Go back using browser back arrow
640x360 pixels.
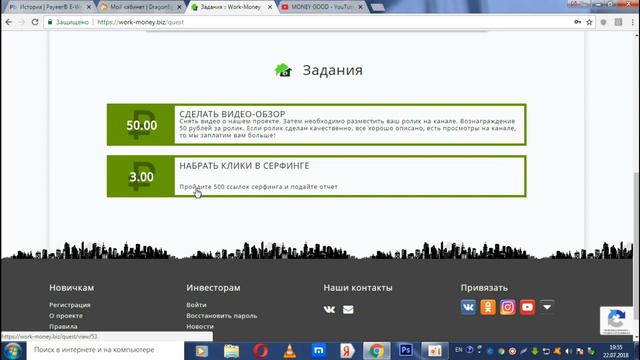9,22
